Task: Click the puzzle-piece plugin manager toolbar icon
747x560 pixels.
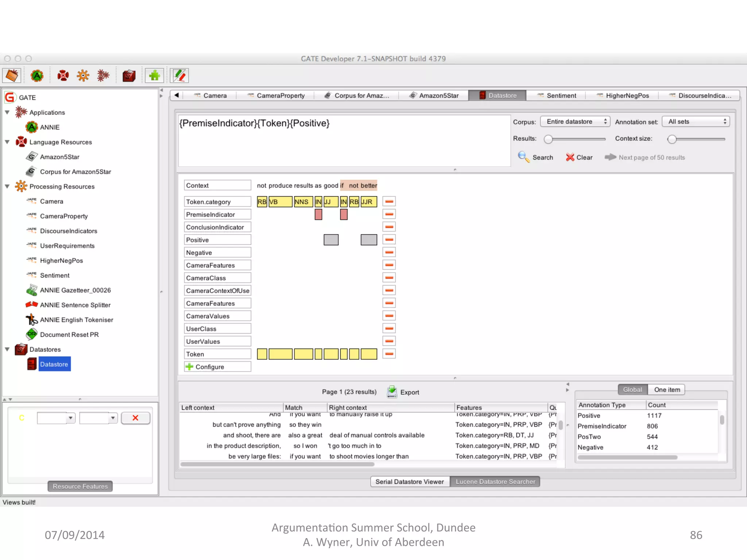Action: tap(154, 76)
